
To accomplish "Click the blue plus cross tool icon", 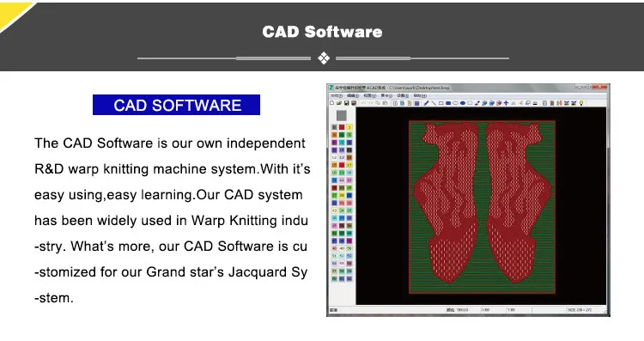I will [506, 103].
